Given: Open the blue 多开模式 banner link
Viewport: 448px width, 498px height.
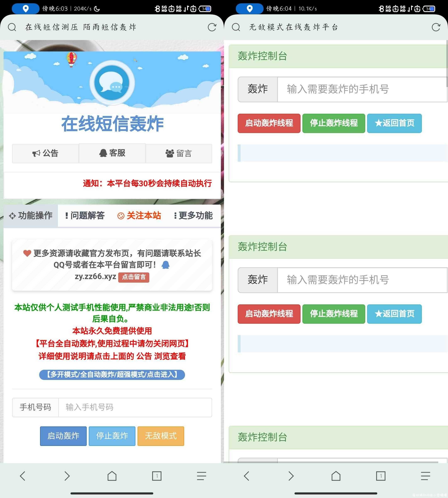Looking at the screenshot, I should click(x=112, y=375).
